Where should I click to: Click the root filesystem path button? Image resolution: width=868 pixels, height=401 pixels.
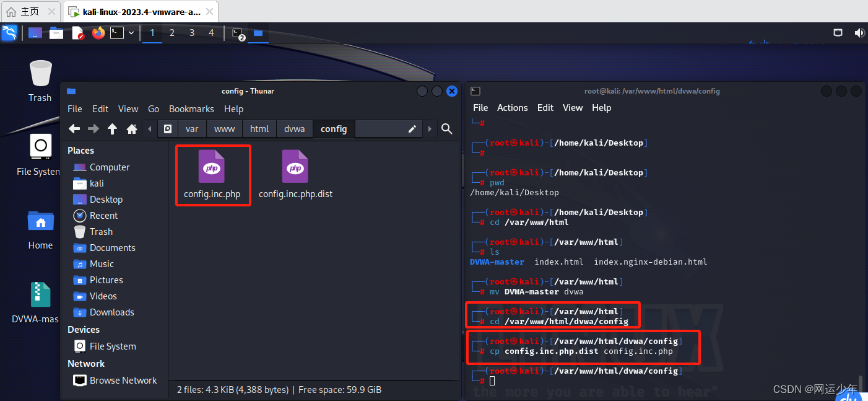(168, 129)
